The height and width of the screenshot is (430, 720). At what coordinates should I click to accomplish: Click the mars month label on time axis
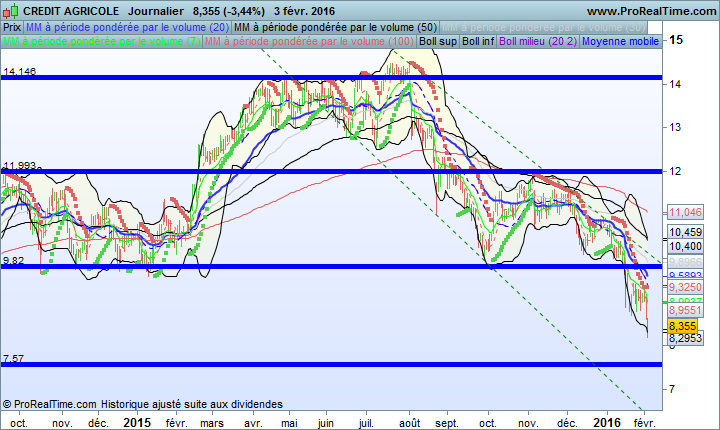pos(212,423)
